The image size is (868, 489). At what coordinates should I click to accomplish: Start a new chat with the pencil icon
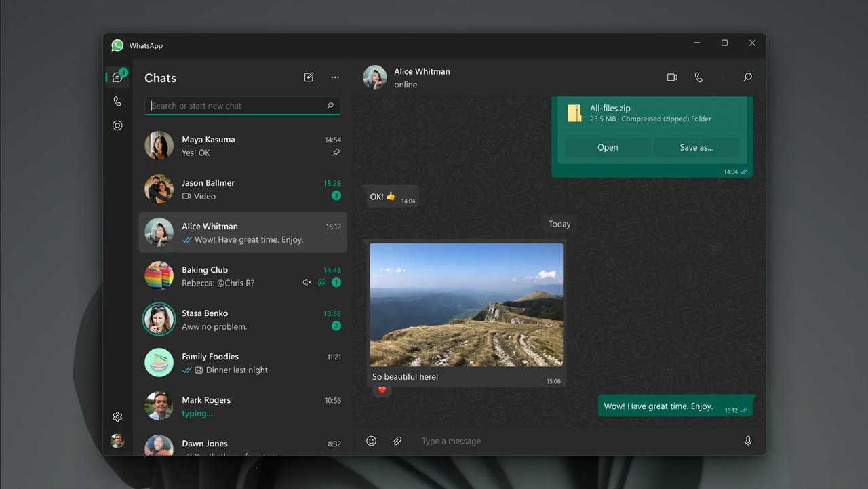(x=309, y=77)
